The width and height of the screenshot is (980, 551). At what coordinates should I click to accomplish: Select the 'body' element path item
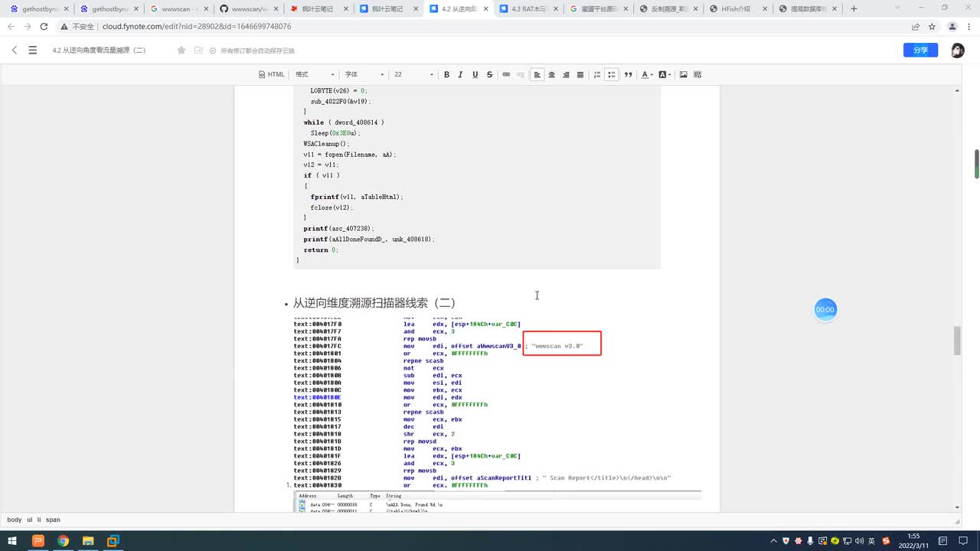15,520
